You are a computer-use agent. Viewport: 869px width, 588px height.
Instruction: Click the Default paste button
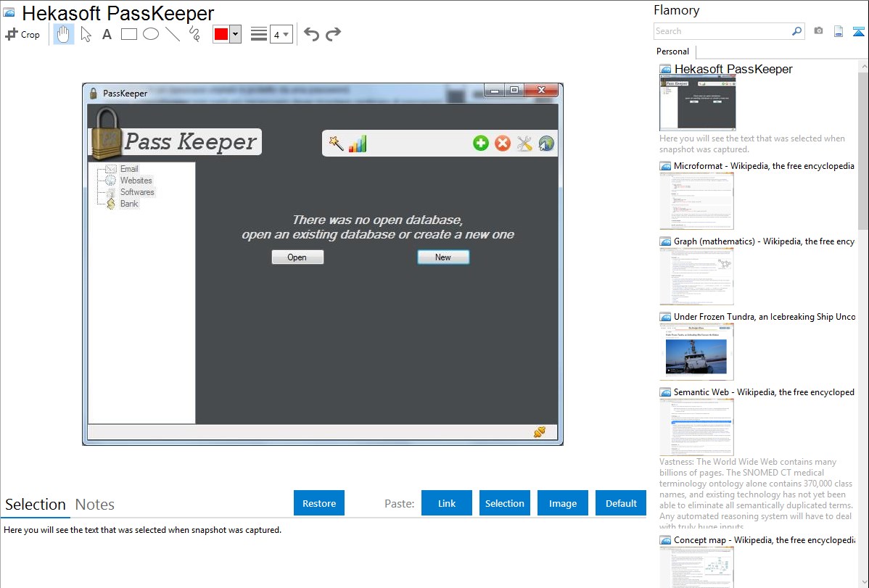(x=621, y=502)
